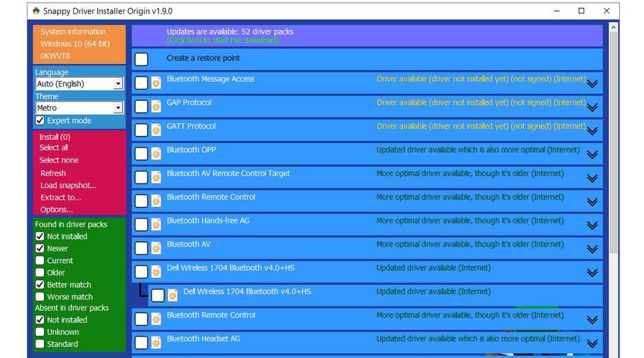Uncheck the Better match filter

(40, 284)
